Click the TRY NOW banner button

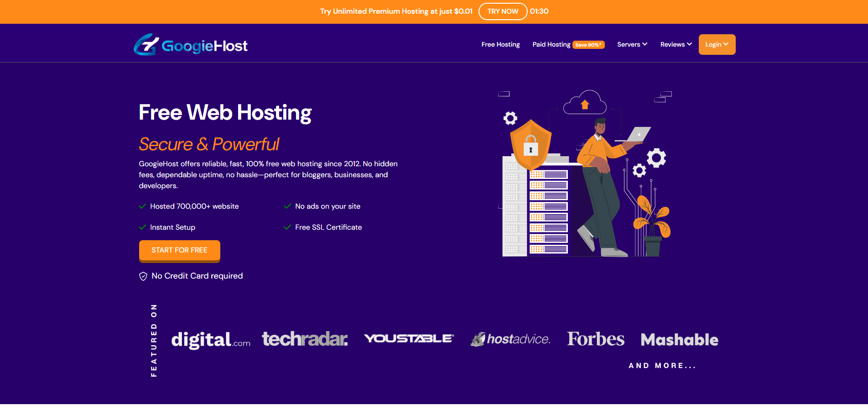(x=503, y=11)
